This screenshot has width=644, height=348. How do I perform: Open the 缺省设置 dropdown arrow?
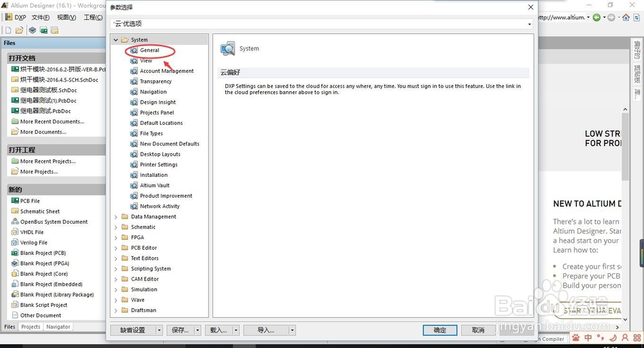click(159, 330)
